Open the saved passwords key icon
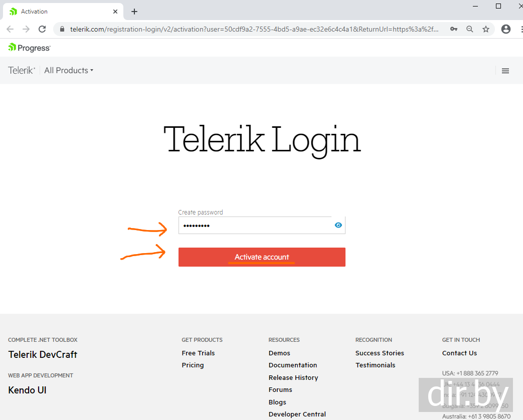Image resolution: width=523 pixels, height=420 pixels. coord(454,29)
